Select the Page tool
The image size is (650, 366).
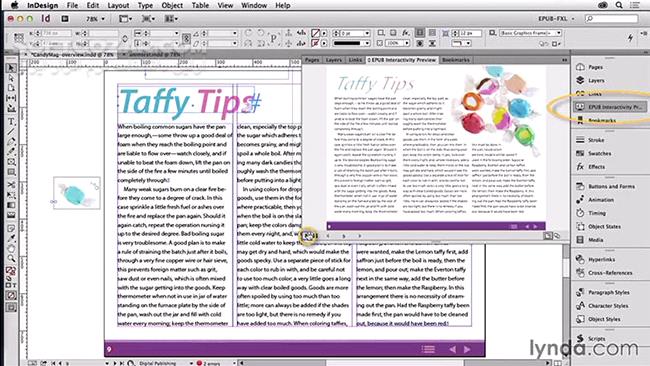(11, 88)
